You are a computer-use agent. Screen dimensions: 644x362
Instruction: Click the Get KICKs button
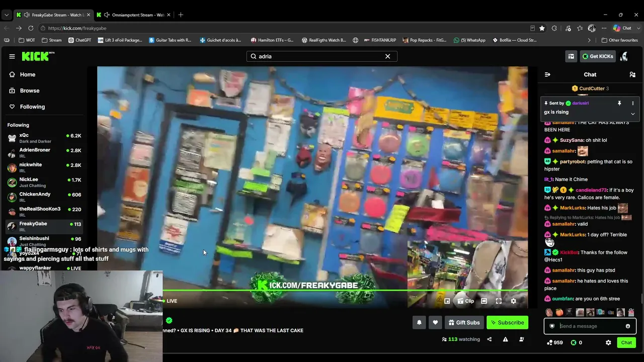598,56
